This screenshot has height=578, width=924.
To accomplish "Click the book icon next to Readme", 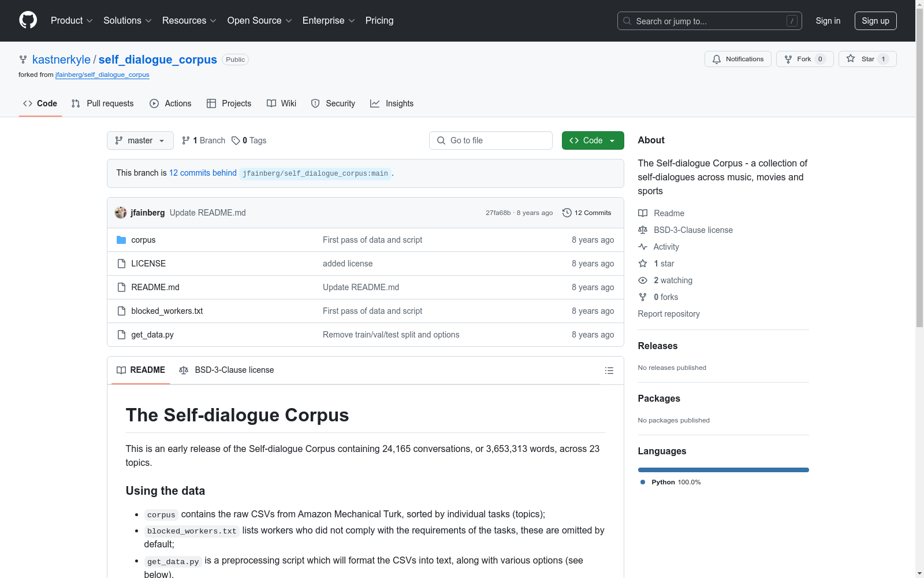I will [643, 213].
